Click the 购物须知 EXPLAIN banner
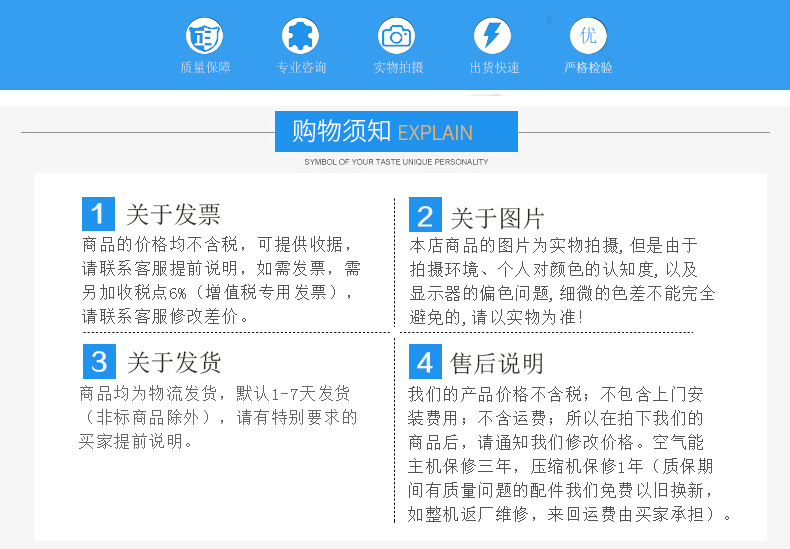Screen dimensions: 790x549 tap(396, 132)
